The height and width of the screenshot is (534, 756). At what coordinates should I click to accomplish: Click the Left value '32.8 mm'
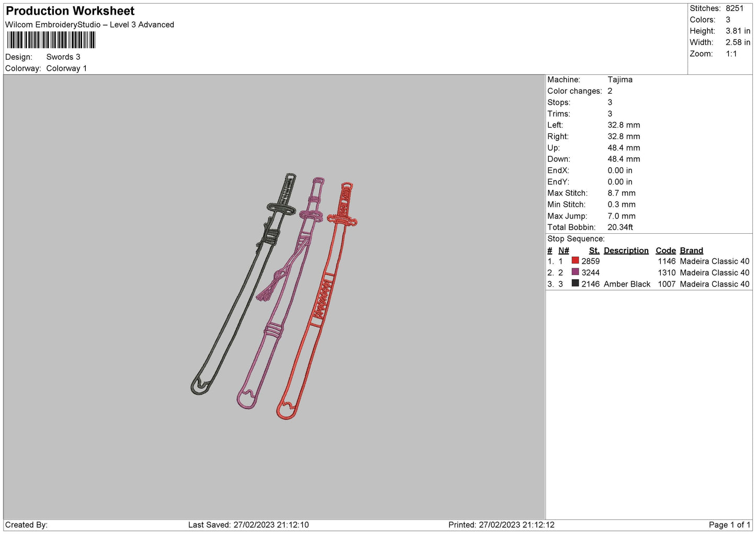tap(624, 125)
